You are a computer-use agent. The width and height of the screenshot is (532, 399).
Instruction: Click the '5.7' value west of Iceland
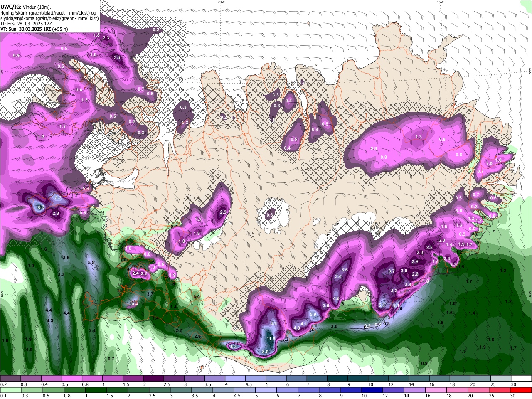[x=58, y=198]
